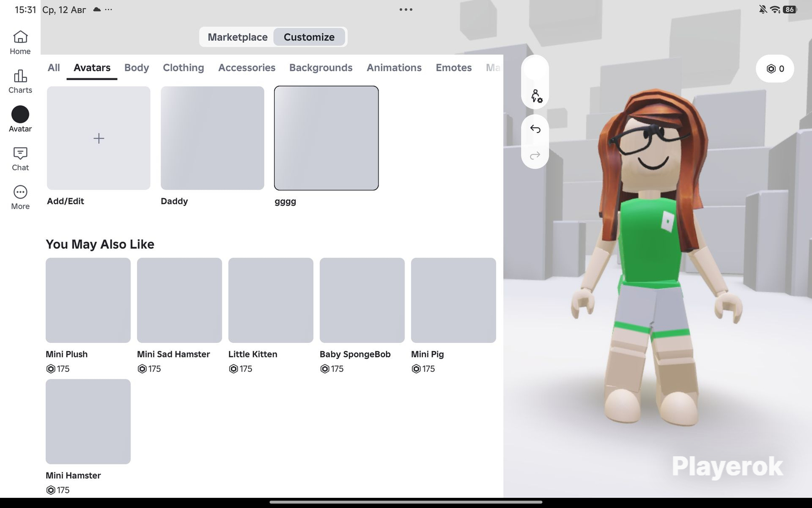Viewport: 812px width, 508px height.
Task: Click the Daddy avatar name
Action: point(174,201)
